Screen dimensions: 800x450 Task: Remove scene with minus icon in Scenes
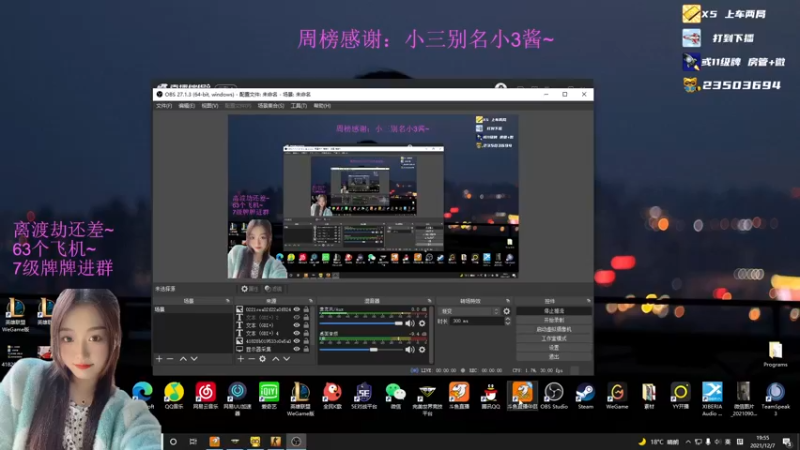[x=170, y=359]
